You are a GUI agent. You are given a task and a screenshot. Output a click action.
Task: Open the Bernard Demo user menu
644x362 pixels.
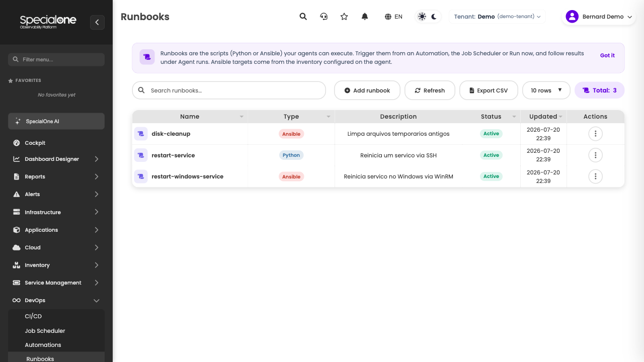599,17
